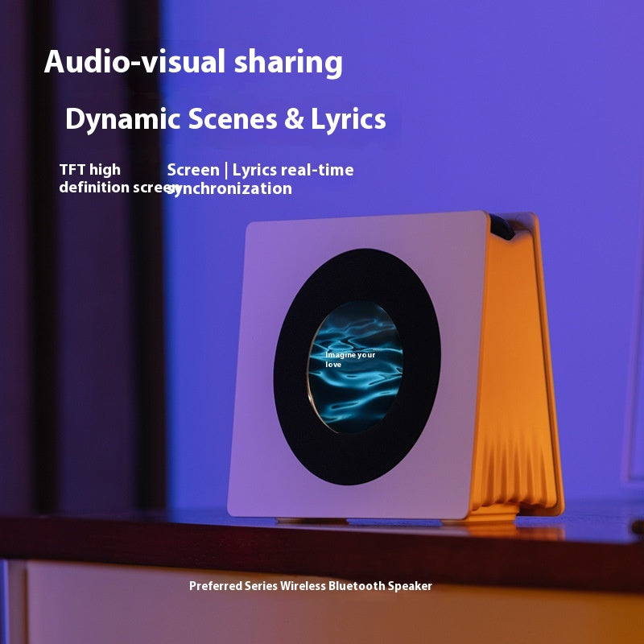This screenshot has height=644, width=644.
Task: Click the 'Dynamic Scenes & Lyrics' text
Action: (x=225, y=118)
